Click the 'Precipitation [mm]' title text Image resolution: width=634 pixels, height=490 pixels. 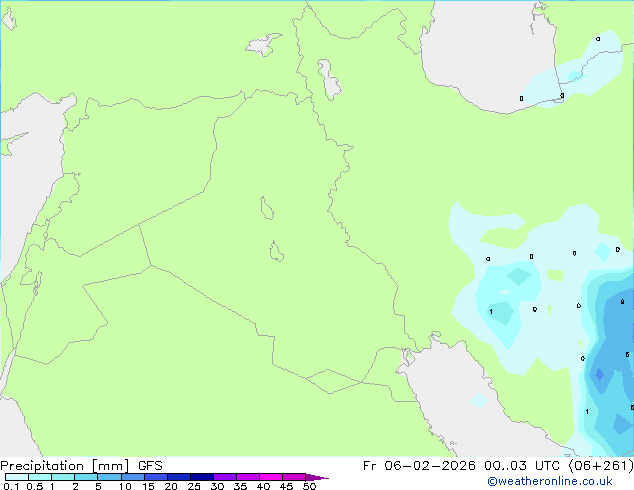click(x=65, y=466)
